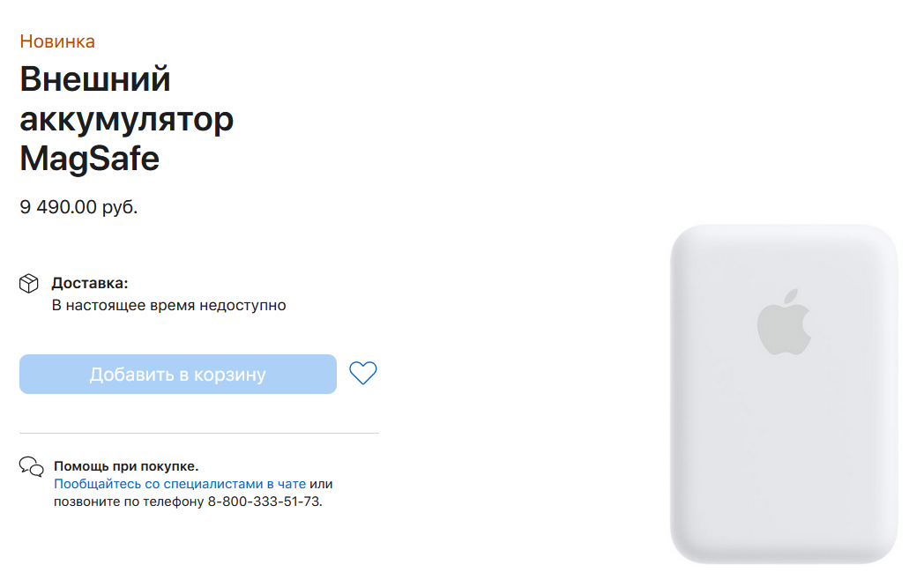Viewport: 924px width, 587px height.
Task: Click 'В настоящее время недоступно' delivery status
Action: click(x=168, y=305)
